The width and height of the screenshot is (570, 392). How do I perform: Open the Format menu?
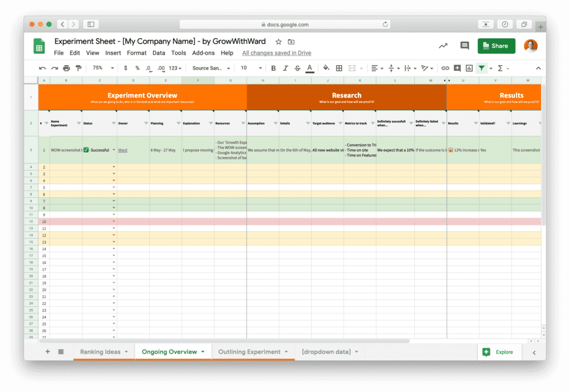point(136,53)
